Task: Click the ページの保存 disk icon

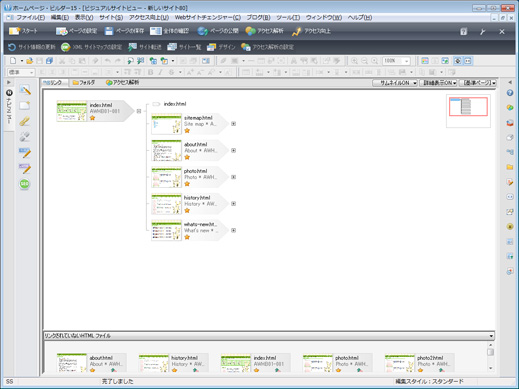Action: tap(109, 31)
